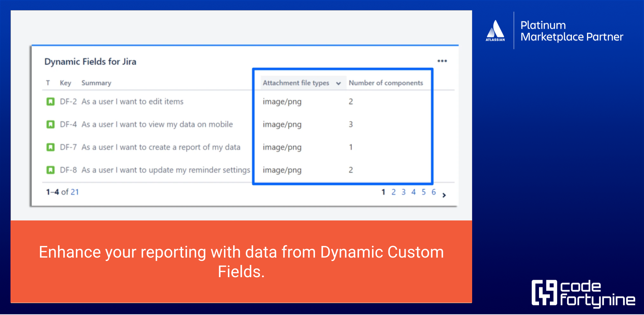644x315 pixels.
Task: Click the story icon for DF-7
Action: 50,147
